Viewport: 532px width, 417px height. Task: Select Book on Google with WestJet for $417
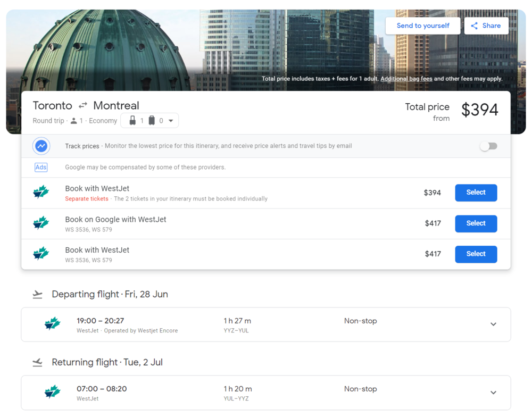[x=476, y=223]
